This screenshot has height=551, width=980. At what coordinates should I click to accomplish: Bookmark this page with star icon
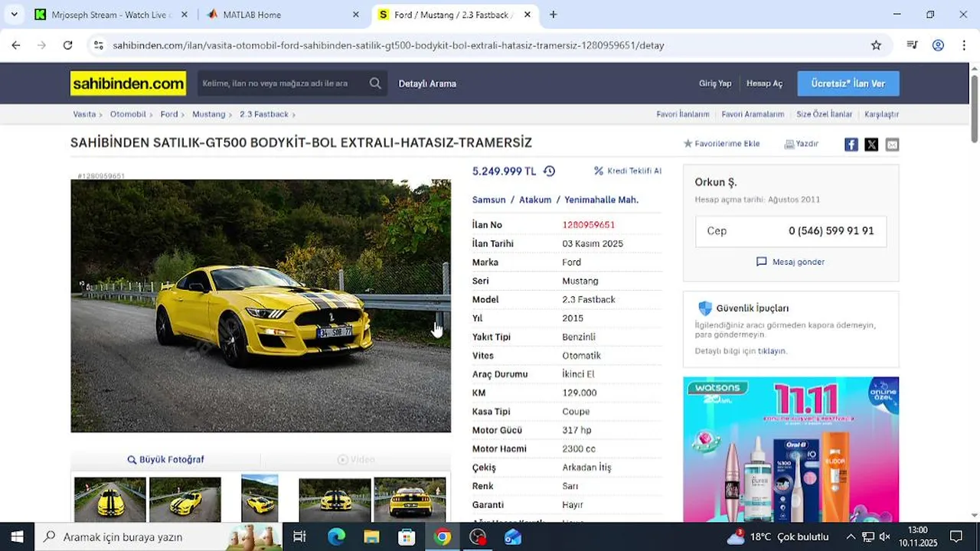(x=876, y=45)
